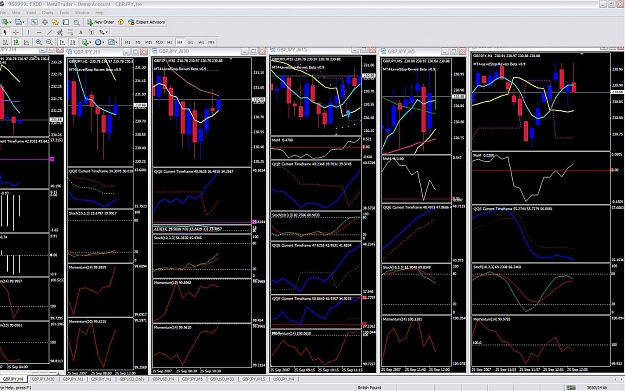Switch to MN timeframe
The height and width of the screenshot is (391, 625).
(211, 42)
